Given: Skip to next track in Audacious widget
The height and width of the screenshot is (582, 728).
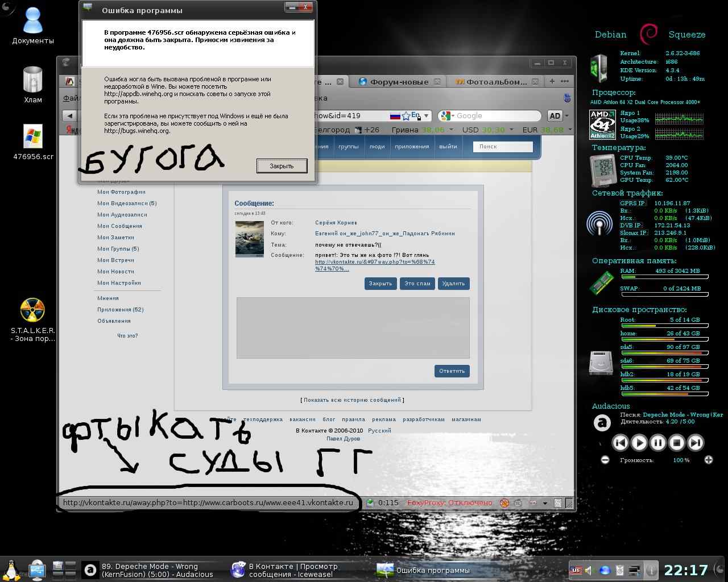Looking at the screenshot, I should (x=695, y=443).
